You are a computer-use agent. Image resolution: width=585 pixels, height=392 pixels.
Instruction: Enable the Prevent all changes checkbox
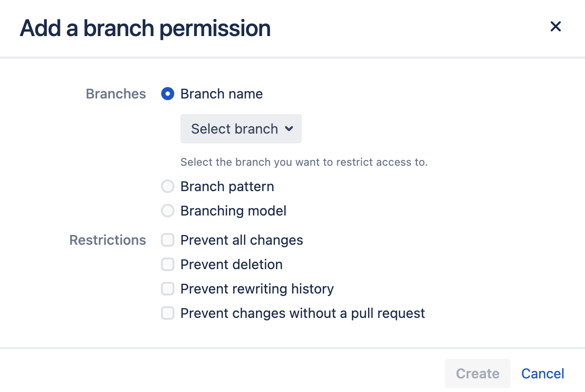click(x=168, y=240)
